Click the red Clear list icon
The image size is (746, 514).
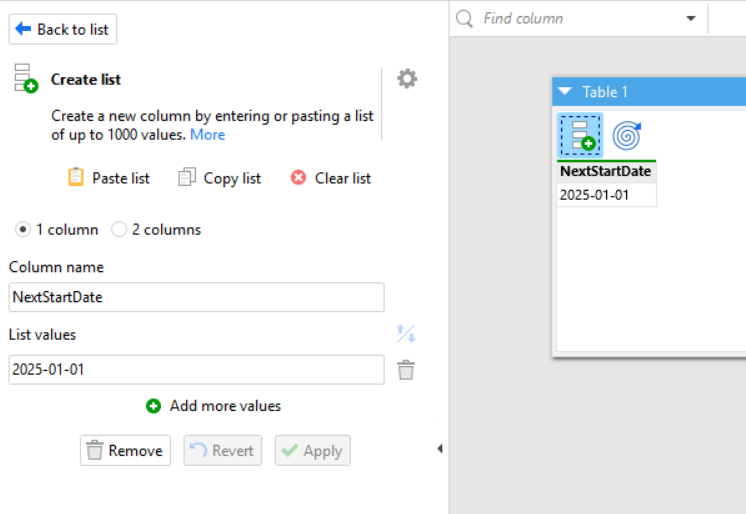[298, 178]
